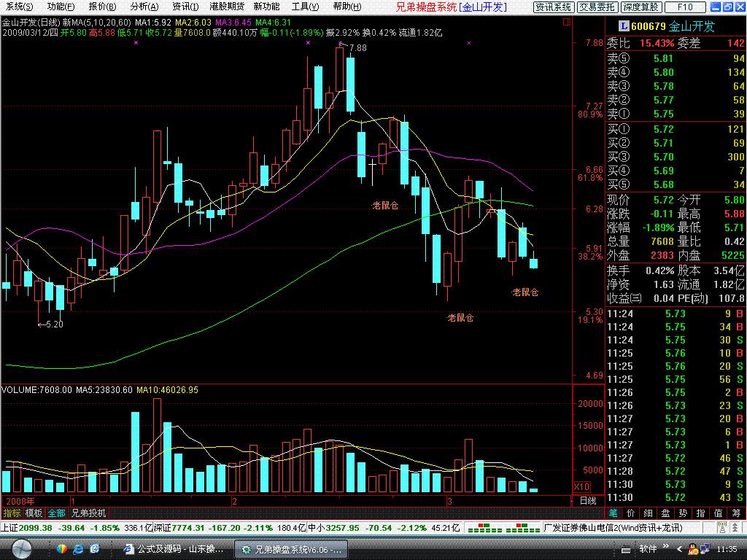747x560 pixels.
Task: Click the system clock showing 11:35
Action: tap(727, 549)
